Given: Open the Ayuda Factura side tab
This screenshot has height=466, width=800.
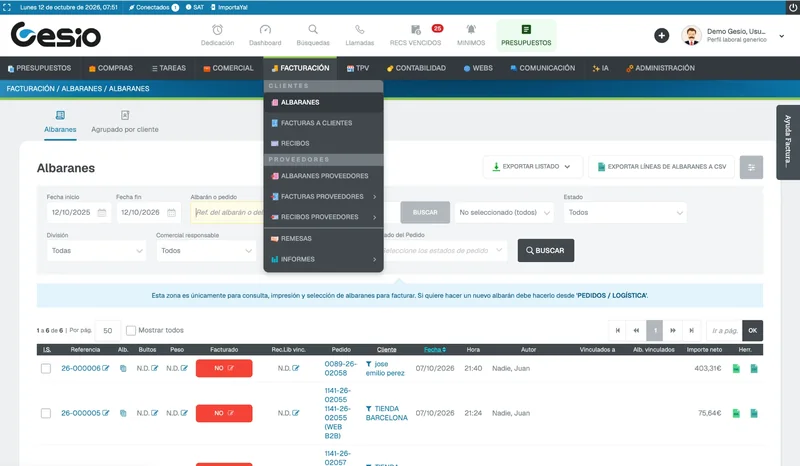Looking at the screenshot, I should pyautogui.click(x=788, y=142).
